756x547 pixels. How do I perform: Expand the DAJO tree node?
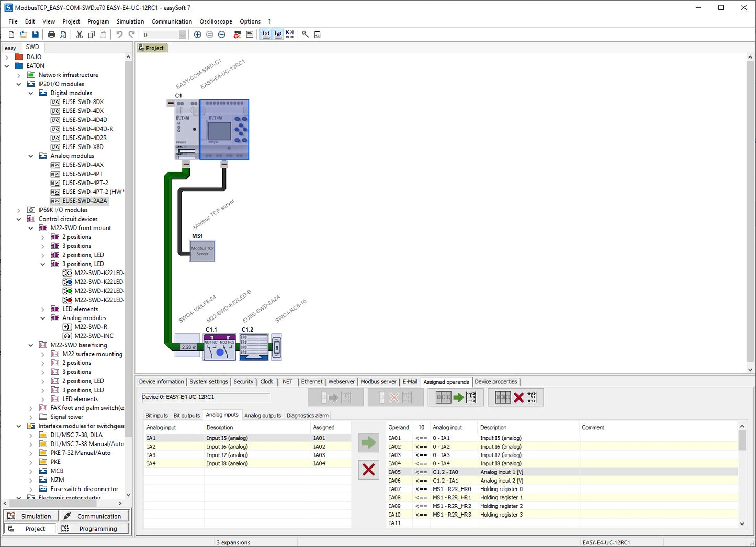[7, 57]
